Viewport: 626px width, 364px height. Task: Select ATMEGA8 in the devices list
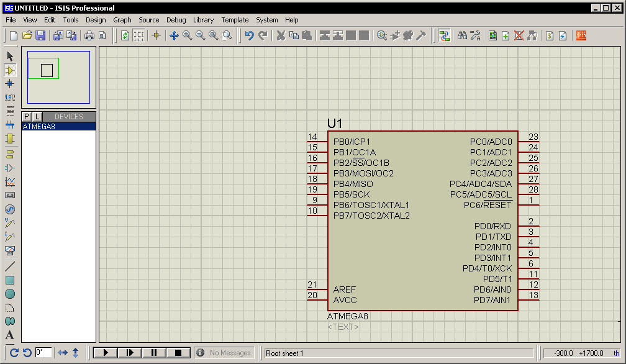click(58, 127)
